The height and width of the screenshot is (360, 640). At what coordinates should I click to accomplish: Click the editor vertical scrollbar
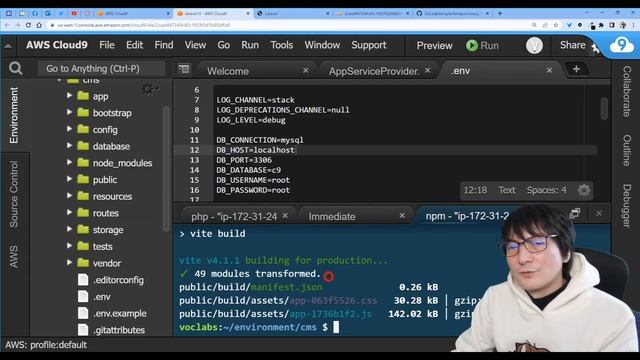coord(604,108)
